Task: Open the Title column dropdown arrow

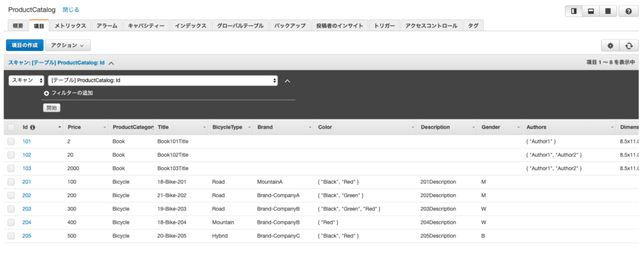Action: coord(205,127)
